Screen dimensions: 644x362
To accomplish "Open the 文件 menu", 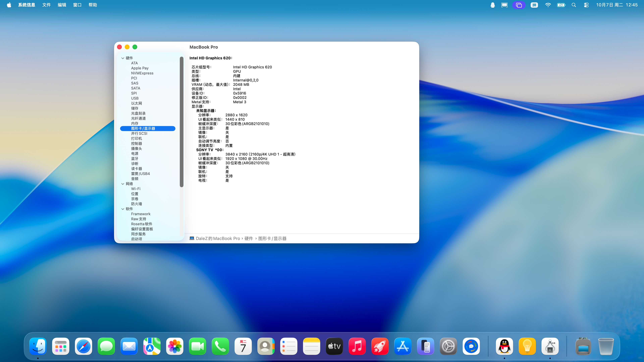I will (46, 5).
